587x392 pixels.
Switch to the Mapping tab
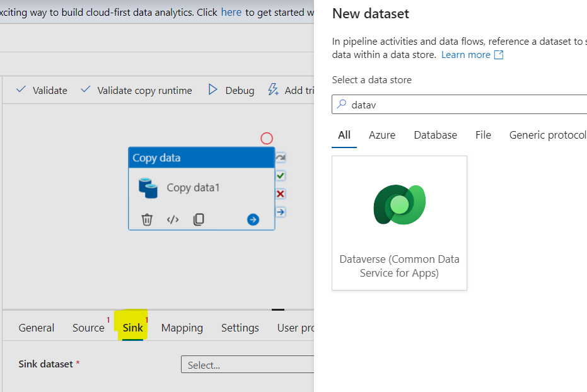182,328
